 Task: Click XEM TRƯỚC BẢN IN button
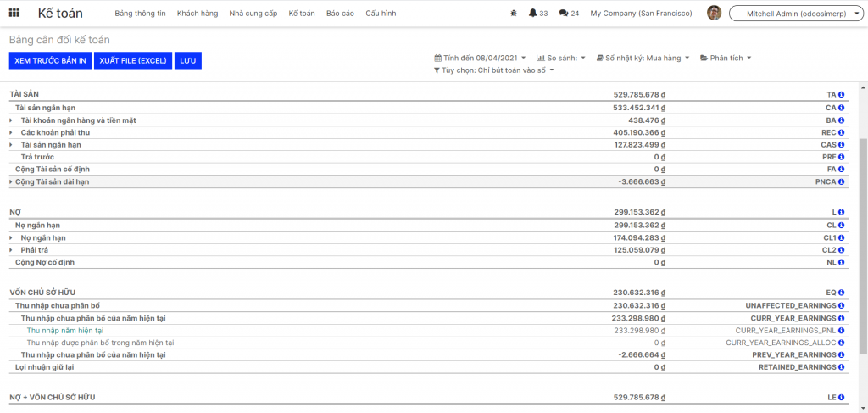coord(50,61)
